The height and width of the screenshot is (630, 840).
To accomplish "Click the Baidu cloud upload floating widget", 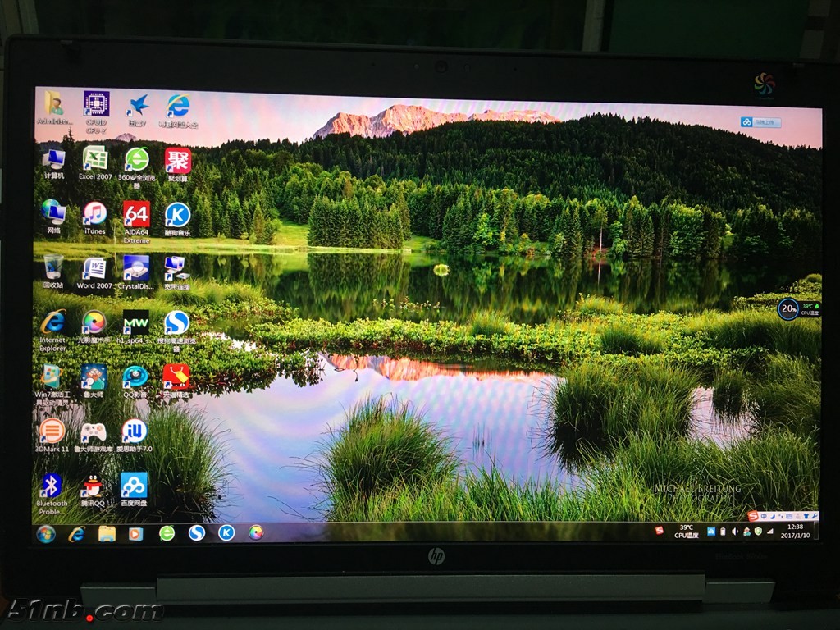I will [760, 122].
